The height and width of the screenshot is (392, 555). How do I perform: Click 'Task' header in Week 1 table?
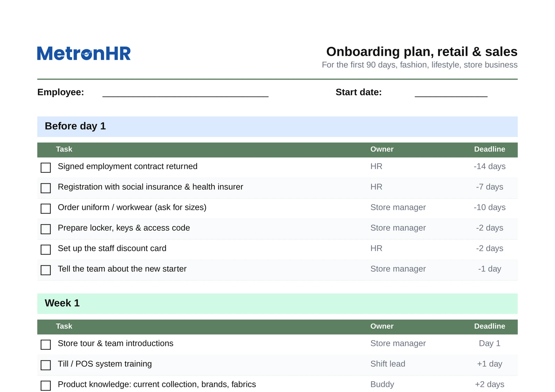click(x=64, y=326)
